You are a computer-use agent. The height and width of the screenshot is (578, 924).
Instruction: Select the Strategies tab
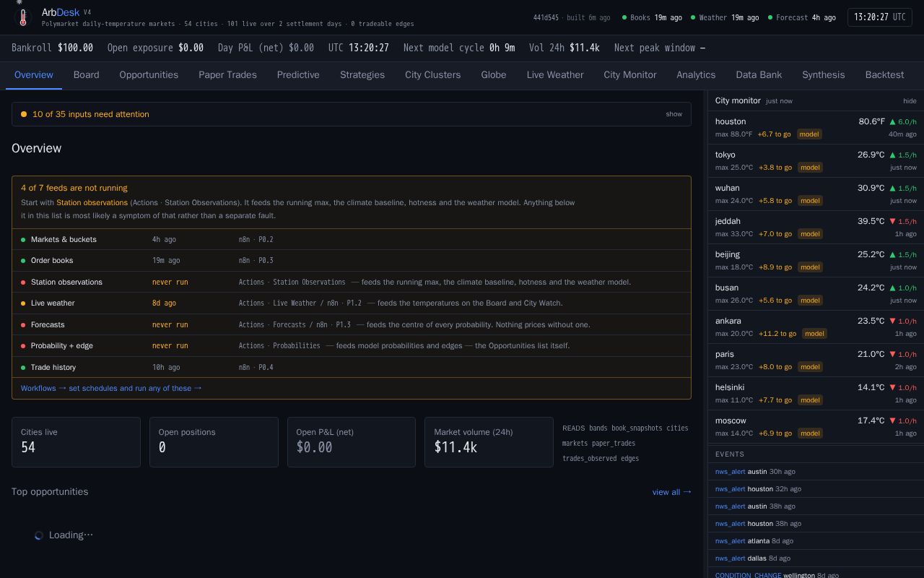(362, 75)
